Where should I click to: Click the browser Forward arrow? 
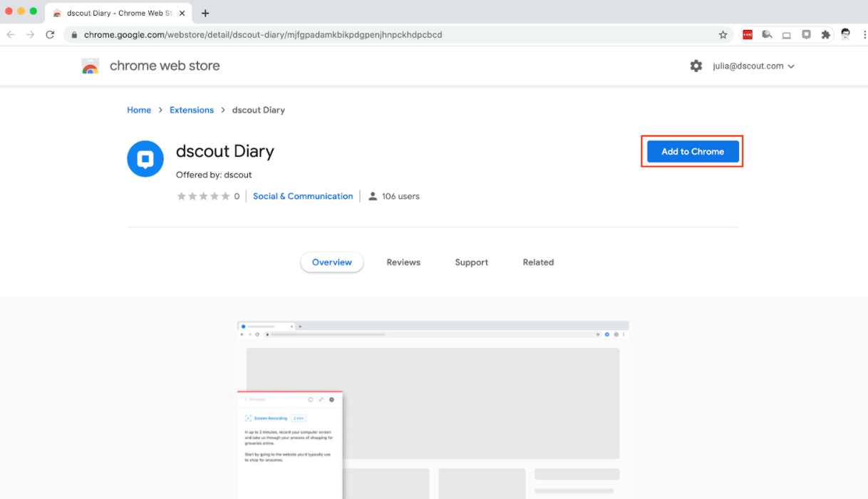point(30,34)
